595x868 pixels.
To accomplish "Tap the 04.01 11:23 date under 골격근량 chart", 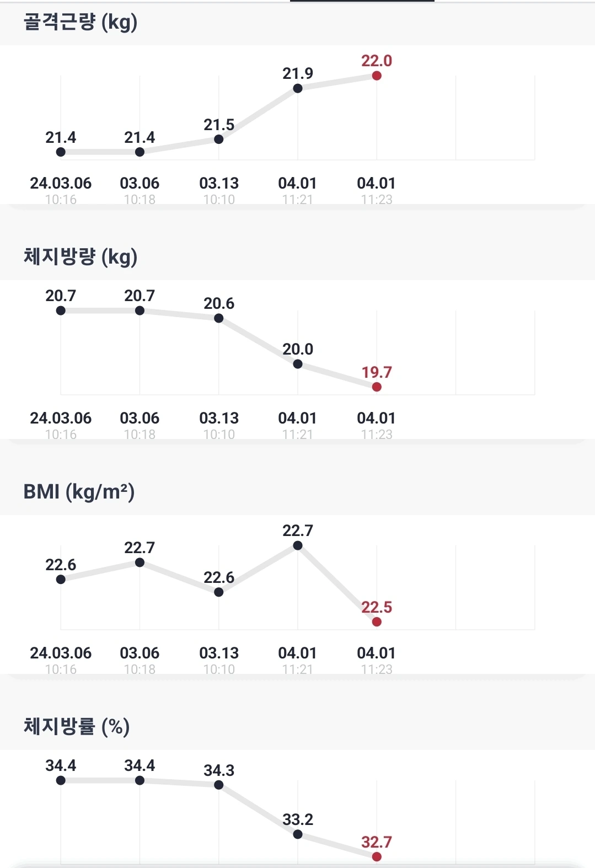I will 377,190.
